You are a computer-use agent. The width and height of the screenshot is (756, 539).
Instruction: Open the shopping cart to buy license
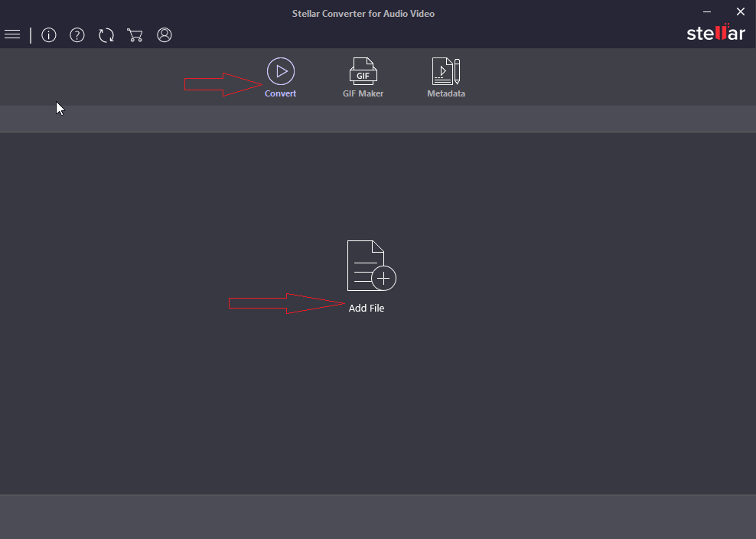click(x=135, y=34)
